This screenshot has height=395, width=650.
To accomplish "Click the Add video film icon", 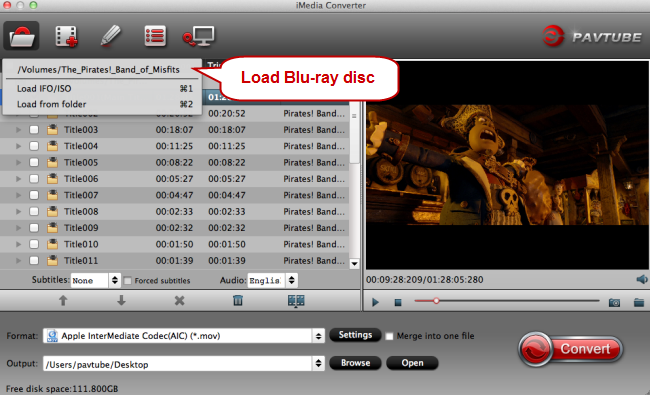I will coord(66,36).
